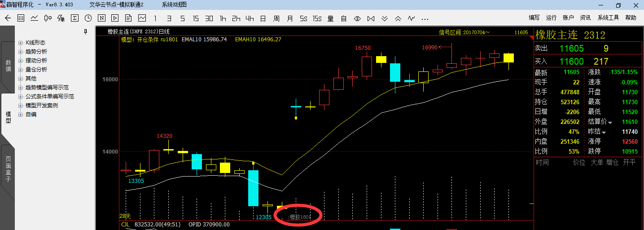Expand the 量仓分析 tree node
Image resolution: width=644 pixels, height=230 pixels.
click(x=21, y=70)
